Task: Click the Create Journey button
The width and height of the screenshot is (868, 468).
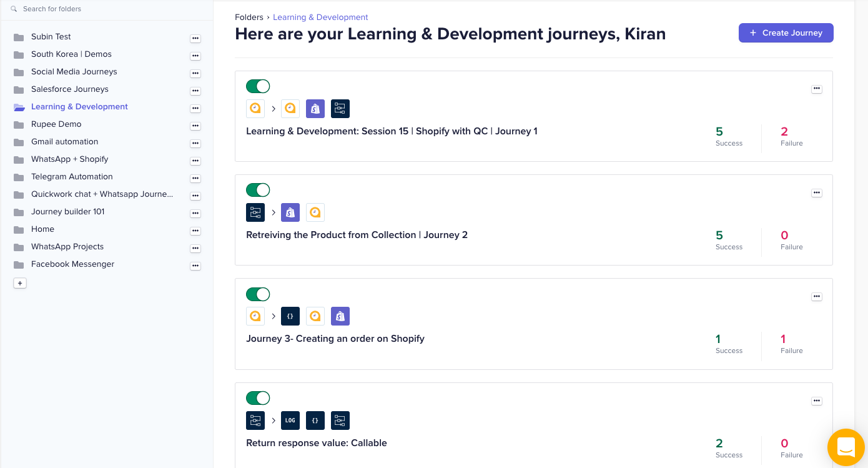Action: (x=786, y=33)
